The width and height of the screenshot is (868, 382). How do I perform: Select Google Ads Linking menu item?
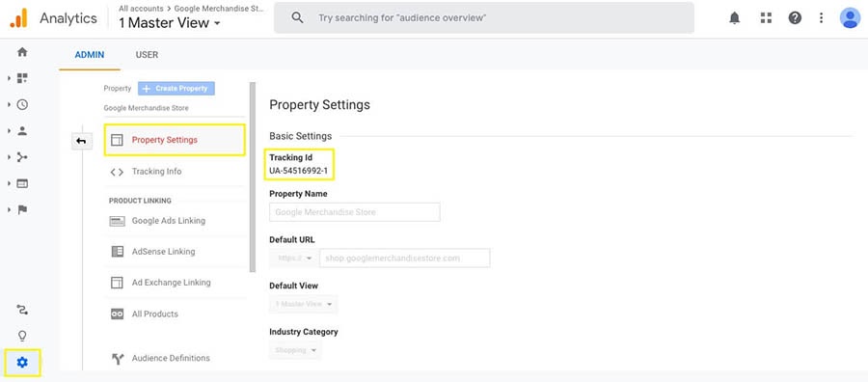coord(175,221)
